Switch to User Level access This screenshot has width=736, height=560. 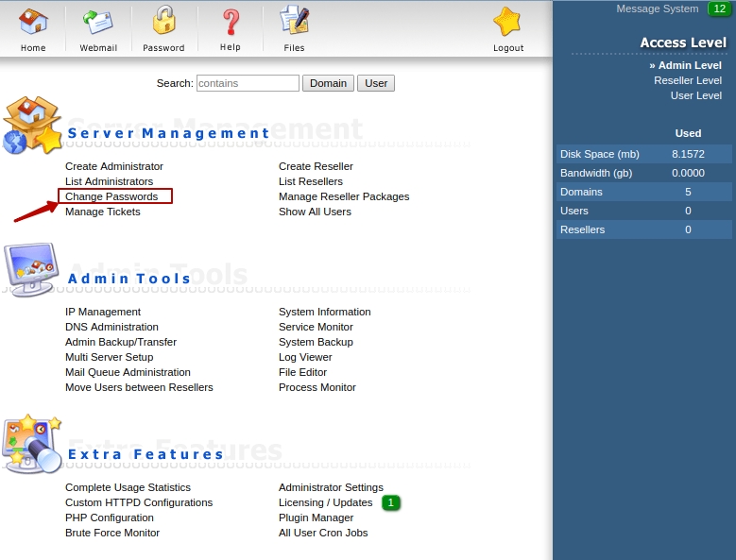pos(695,95)
